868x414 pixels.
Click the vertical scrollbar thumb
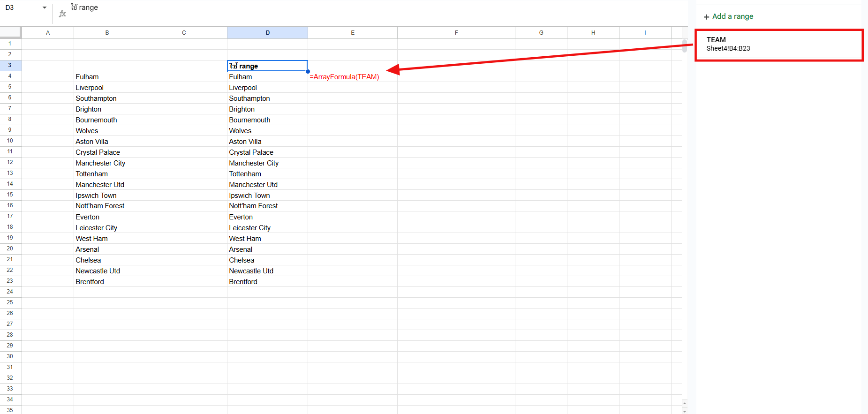click(685, 45)
